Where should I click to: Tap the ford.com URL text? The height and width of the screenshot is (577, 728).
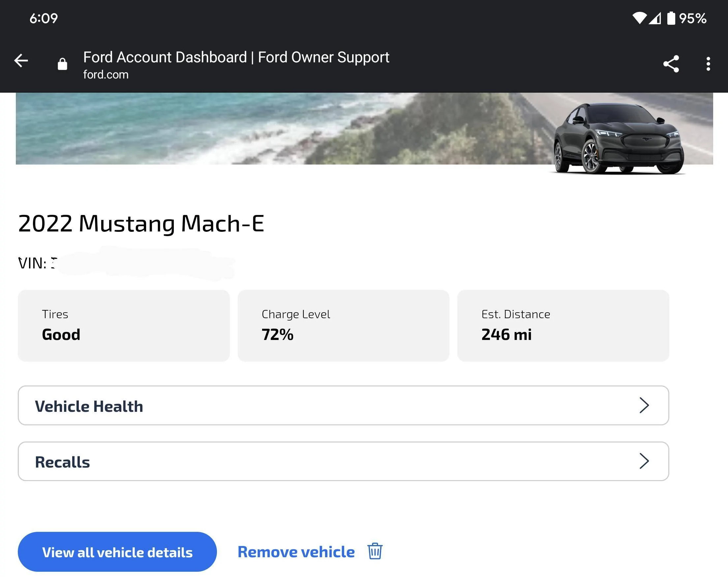pos(106,75)
